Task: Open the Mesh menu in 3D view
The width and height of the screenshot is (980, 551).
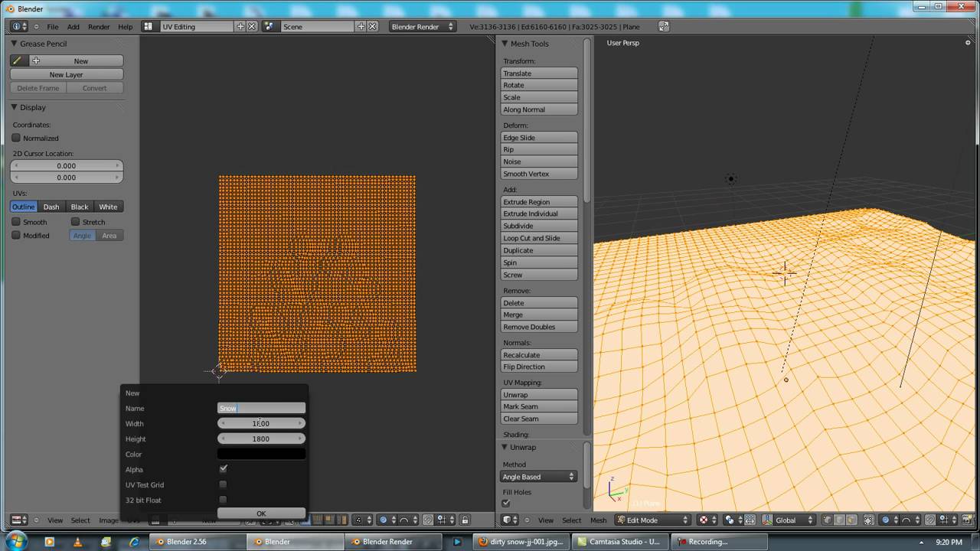Action: (598, 520)
